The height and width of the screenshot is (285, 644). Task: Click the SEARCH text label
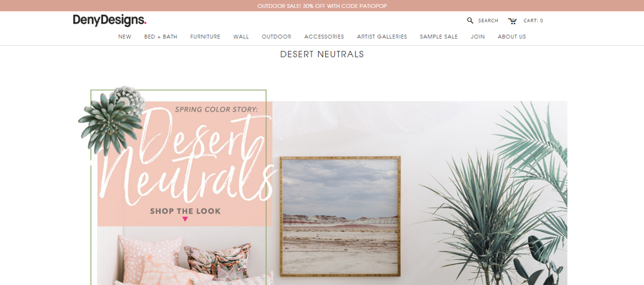click(488, 21)
